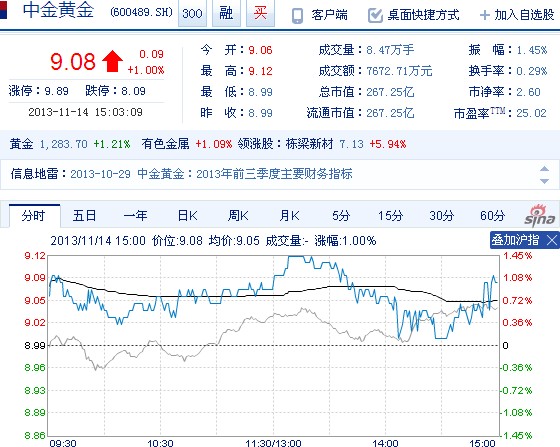This screenshot has width=560, height=447.
Task: Switch to the 60分 chart tab
Action: 493,216
